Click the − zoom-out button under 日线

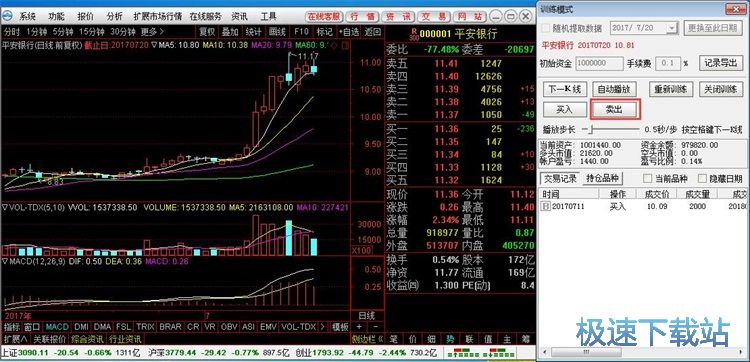tap(375, 327)
